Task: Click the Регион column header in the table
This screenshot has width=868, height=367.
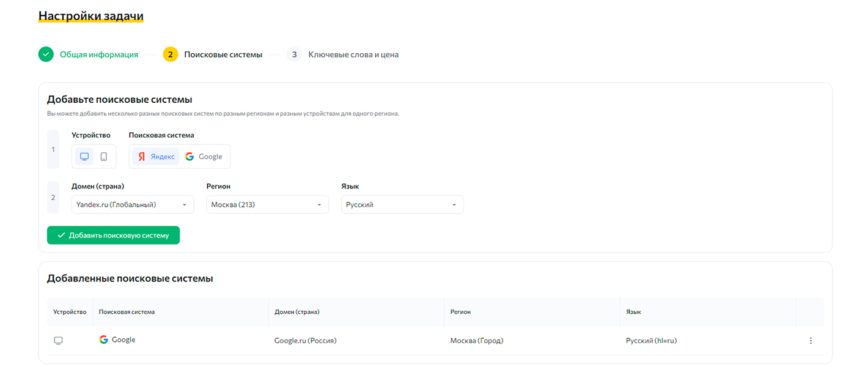Action: click(x=460, y=312)
